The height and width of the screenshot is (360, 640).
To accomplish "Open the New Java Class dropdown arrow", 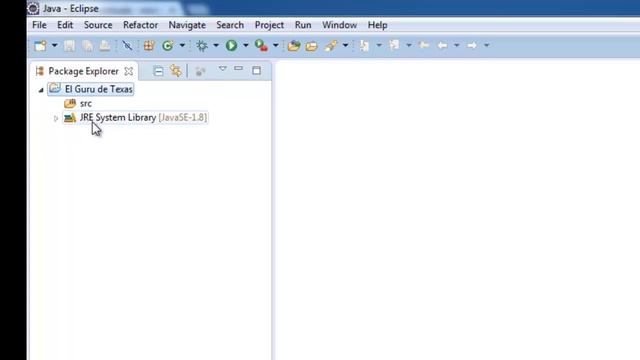I will (182, 45).
